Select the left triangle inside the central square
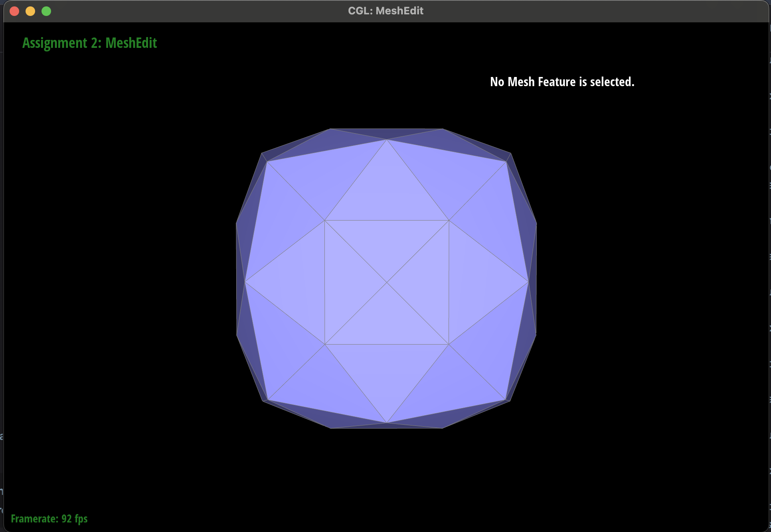 click(346, 282)
